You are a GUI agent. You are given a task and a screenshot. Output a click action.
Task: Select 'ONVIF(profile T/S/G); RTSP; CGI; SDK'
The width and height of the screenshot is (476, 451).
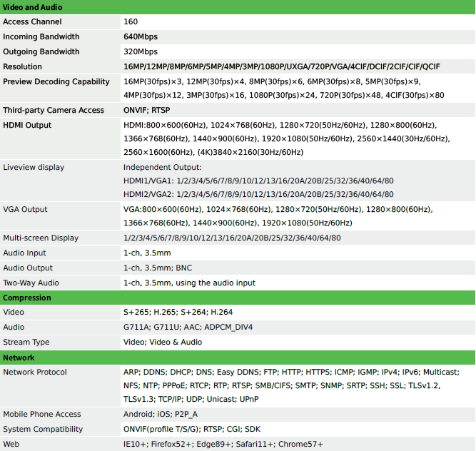192,429
